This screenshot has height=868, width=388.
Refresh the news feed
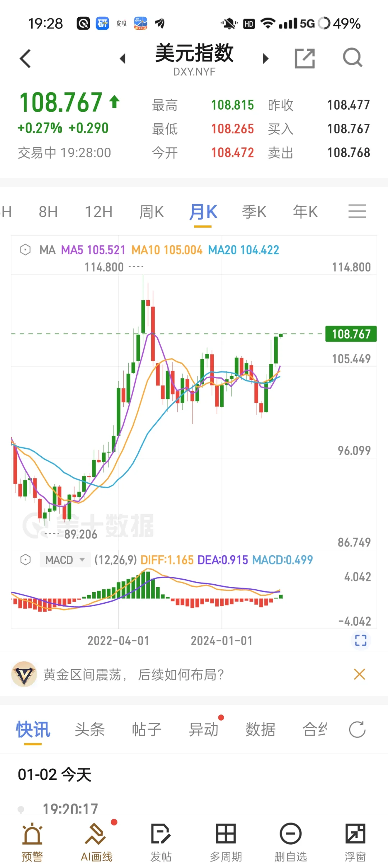click(x=357, y=729)
